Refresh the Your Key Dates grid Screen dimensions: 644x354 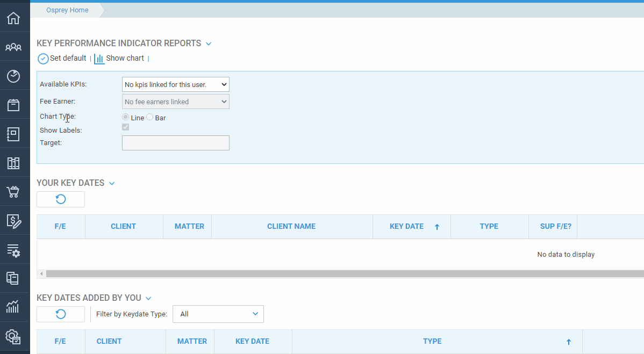(61, 199)
